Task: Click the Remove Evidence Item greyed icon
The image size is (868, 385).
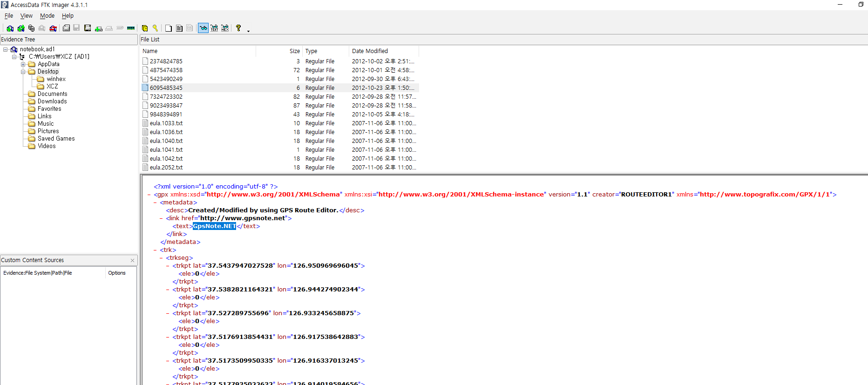Action: tap(42, 28)
